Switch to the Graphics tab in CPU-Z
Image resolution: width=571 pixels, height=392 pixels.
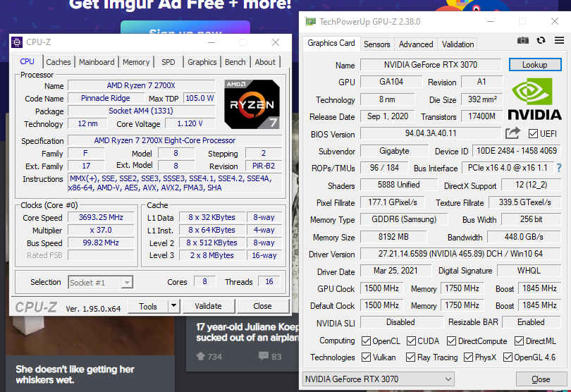[202, 62]
